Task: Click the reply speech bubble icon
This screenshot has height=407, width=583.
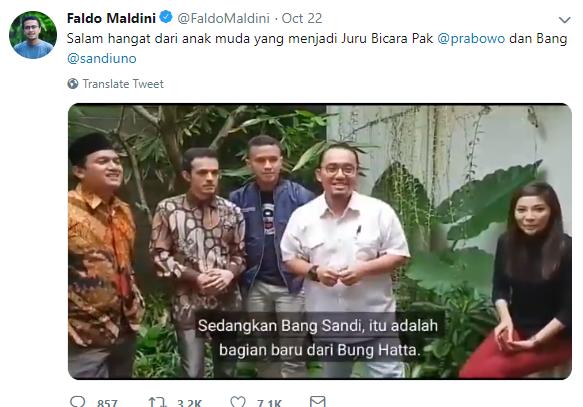Action: [x=78, y=402]
